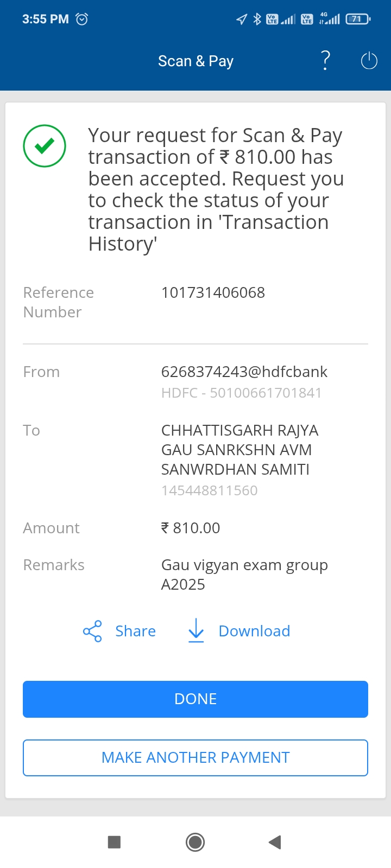Tap the battery indicator in status bar

357,19
